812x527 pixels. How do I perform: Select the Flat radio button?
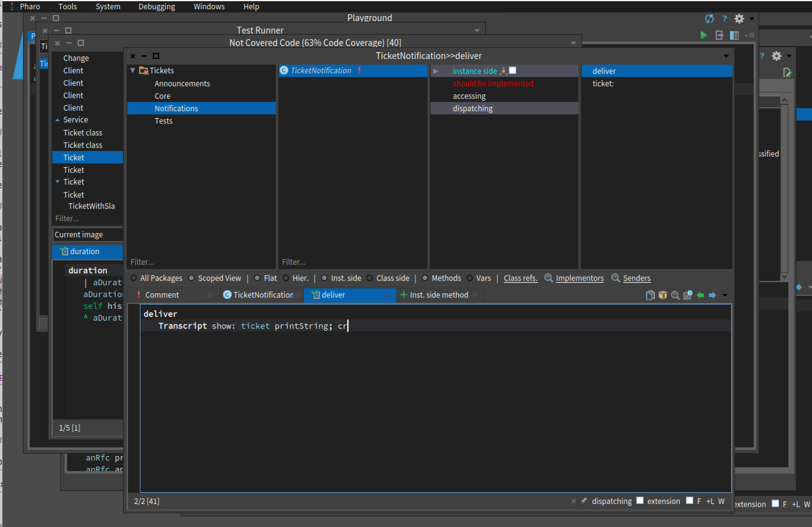point(257,278)
